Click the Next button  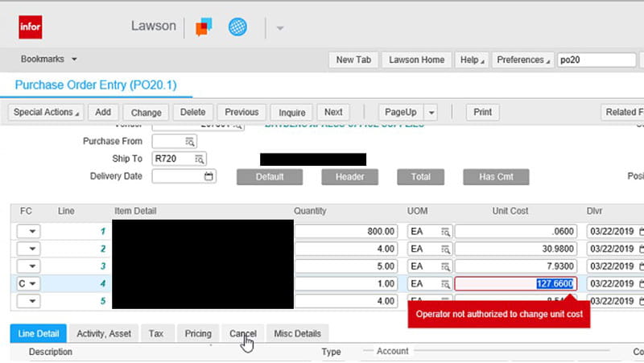tap(333, 112)
